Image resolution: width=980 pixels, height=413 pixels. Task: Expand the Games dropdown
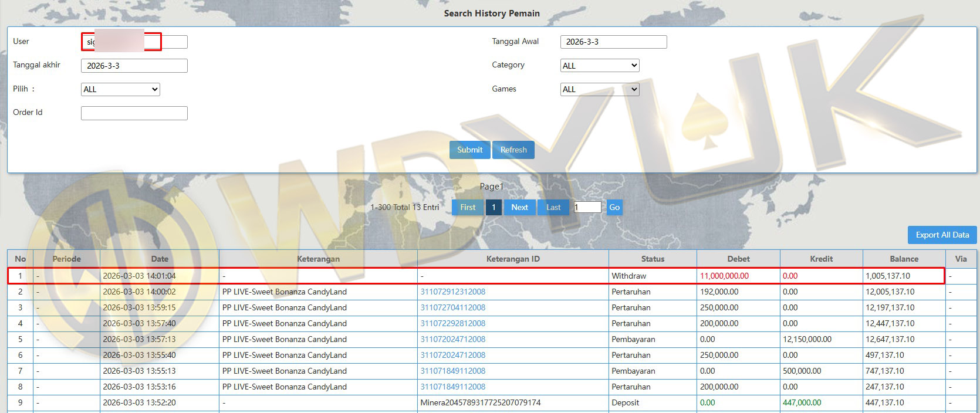[599, 89]
